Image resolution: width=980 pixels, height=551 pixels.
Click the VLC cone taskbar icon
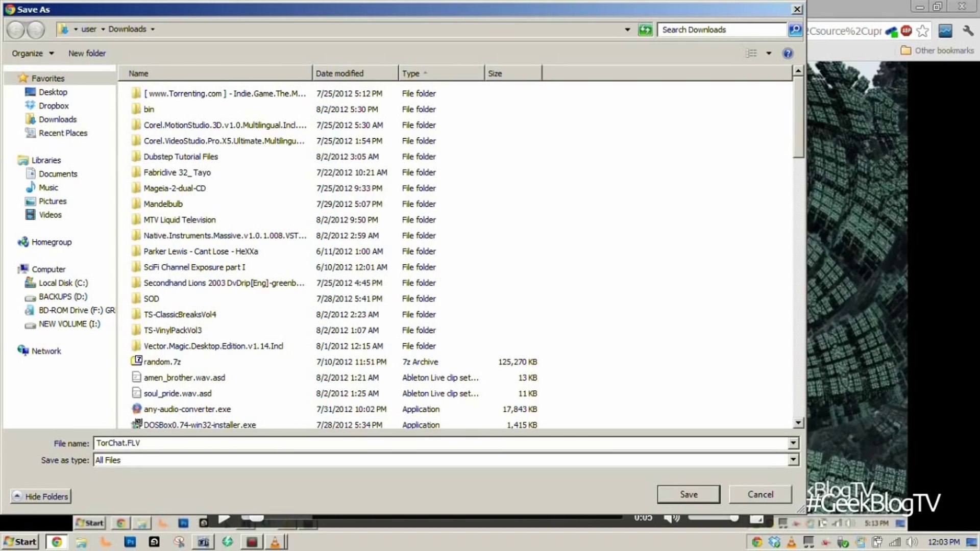coord(275,542)
